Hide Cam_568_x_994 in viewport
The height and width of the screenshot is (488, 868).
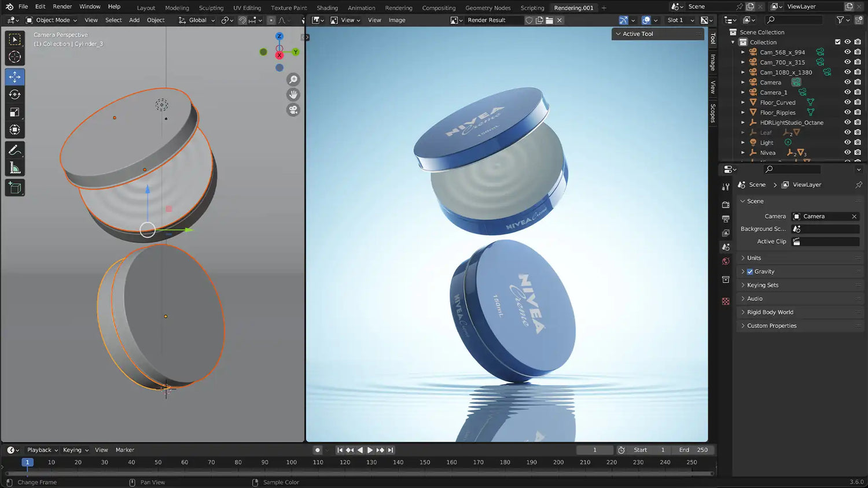[x=848, y=52]
